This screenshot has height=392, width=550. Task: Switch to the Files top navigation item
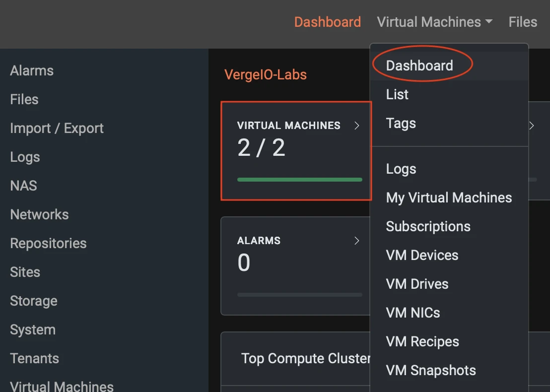(522, 21)
